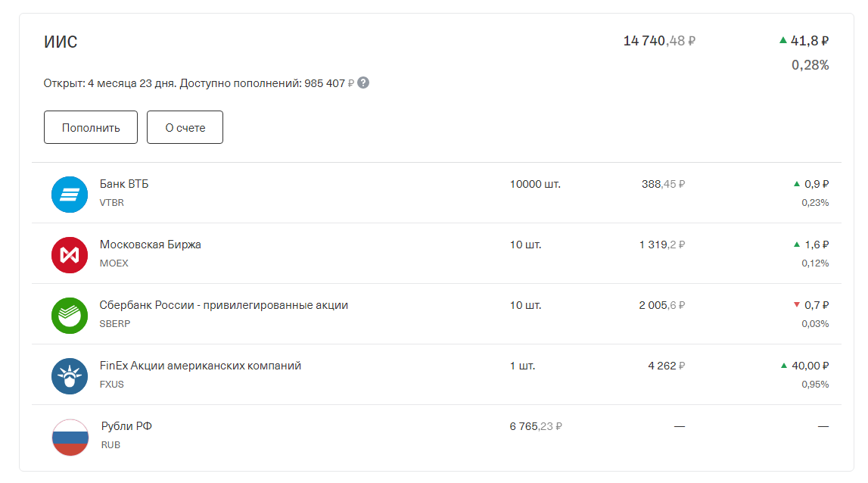This screenshot has height=483, width=868.
Task: Click the Russian flag ruble icon
Action: 70,437
